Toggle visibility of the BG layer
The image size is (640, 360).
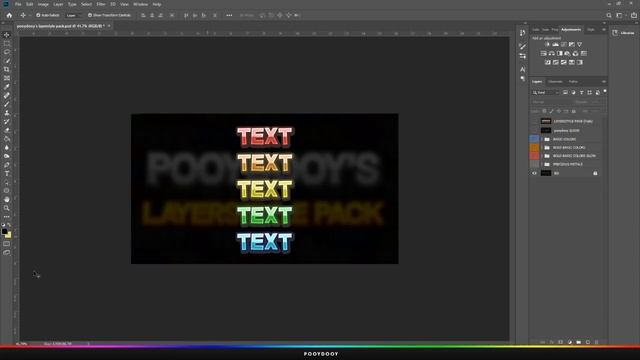[534, 173]
